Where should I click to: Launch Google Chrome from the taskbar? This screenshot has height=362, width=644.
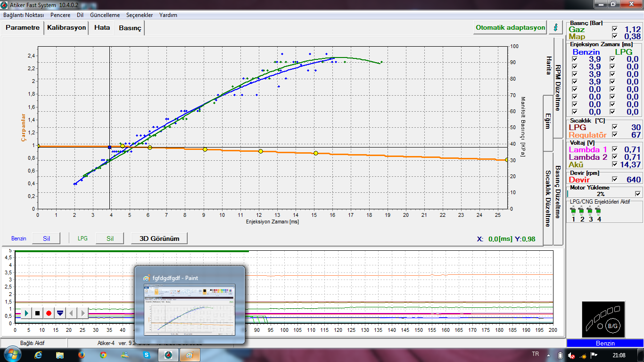pos(103,355)
